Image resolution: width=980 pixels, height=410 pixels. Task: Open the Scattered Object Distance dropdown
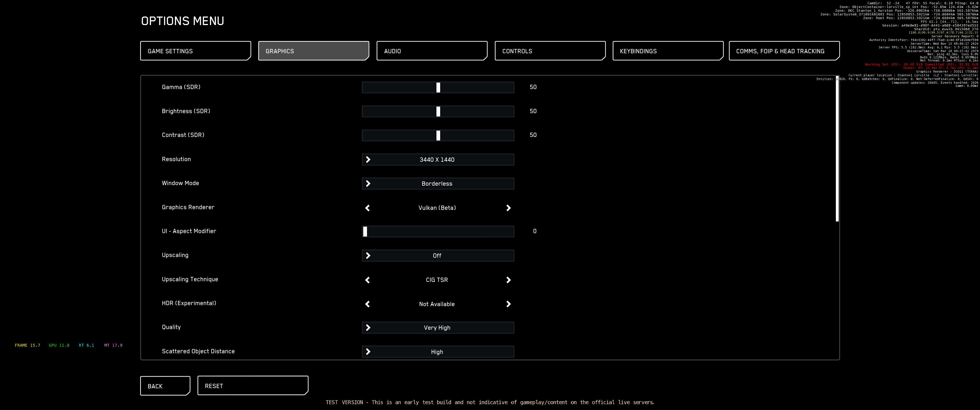click(x=438, y=352)
